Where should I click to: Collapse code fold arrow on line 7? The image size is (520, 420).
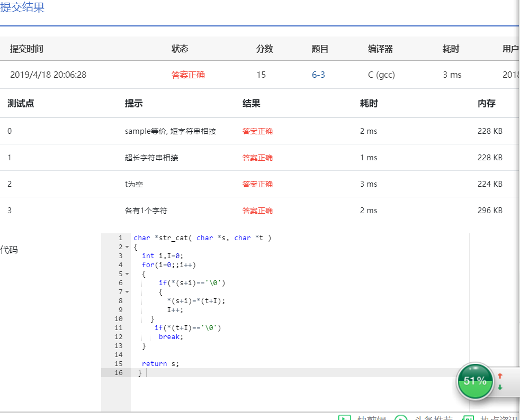pyautogui.click(x=127, y=292)
